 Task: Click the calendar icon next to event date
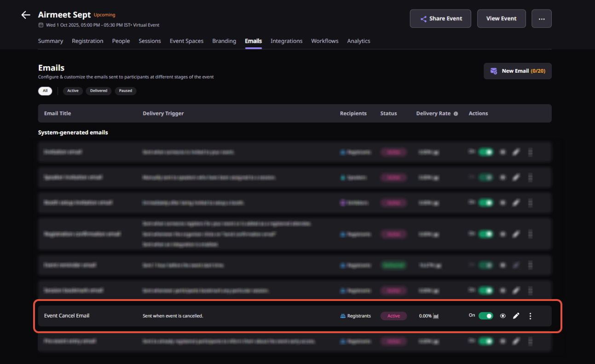point(41,25)
